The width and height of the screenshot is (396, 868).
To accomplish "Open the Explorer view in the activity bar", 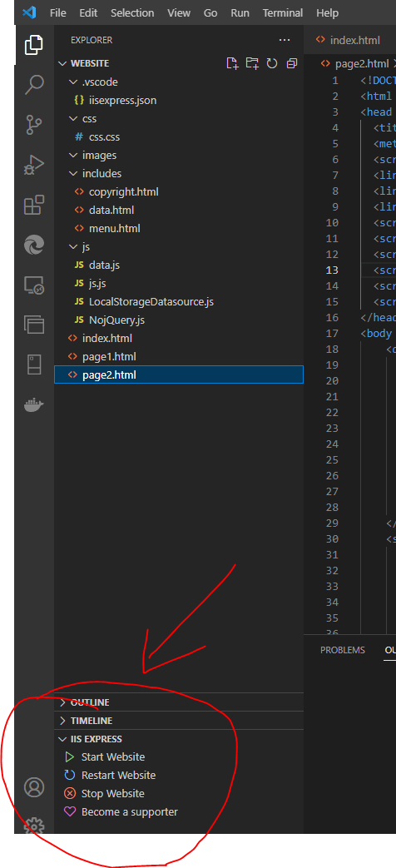I will click(x=34, y=45).
